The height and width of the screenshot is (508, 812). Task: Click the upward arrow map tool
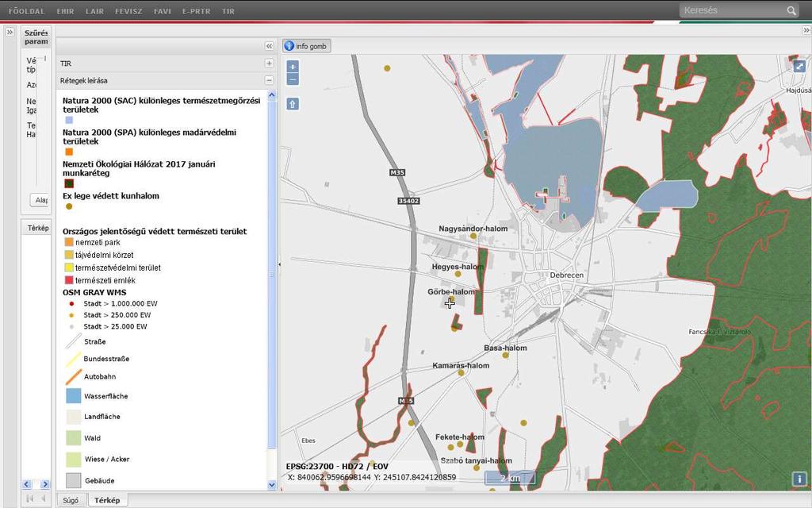293,104
